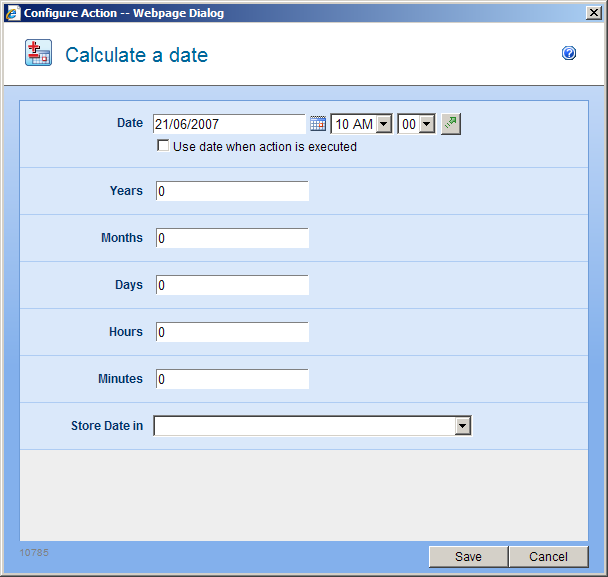Click the Calculate a date header icon
The image size is (608, 577).
click(39, 54)
